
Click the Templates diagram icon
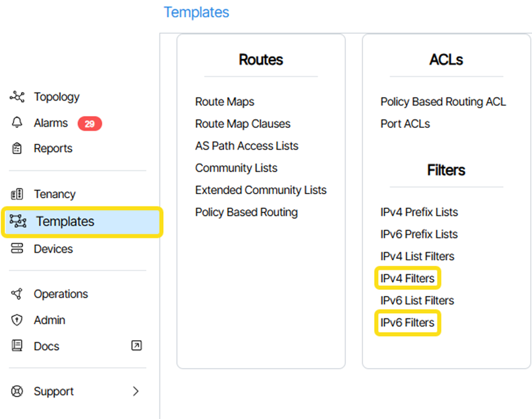18,221
